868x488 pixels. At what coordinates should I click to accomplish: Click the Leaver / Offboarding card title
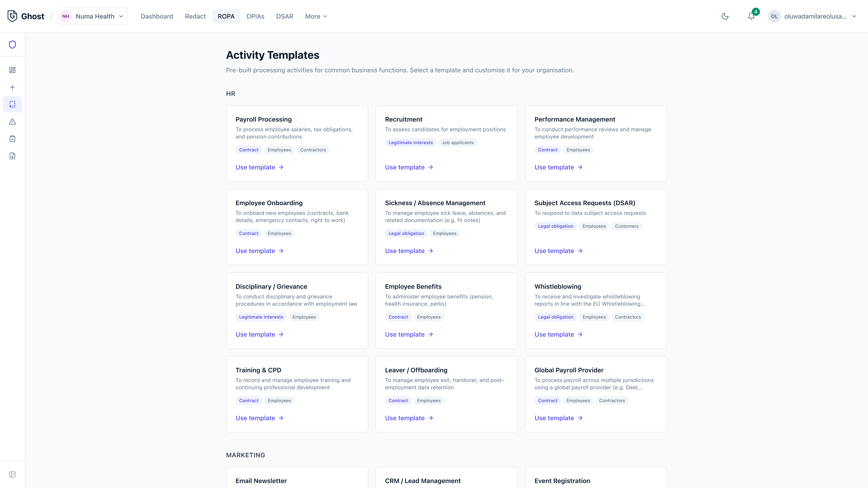[416, 370]
